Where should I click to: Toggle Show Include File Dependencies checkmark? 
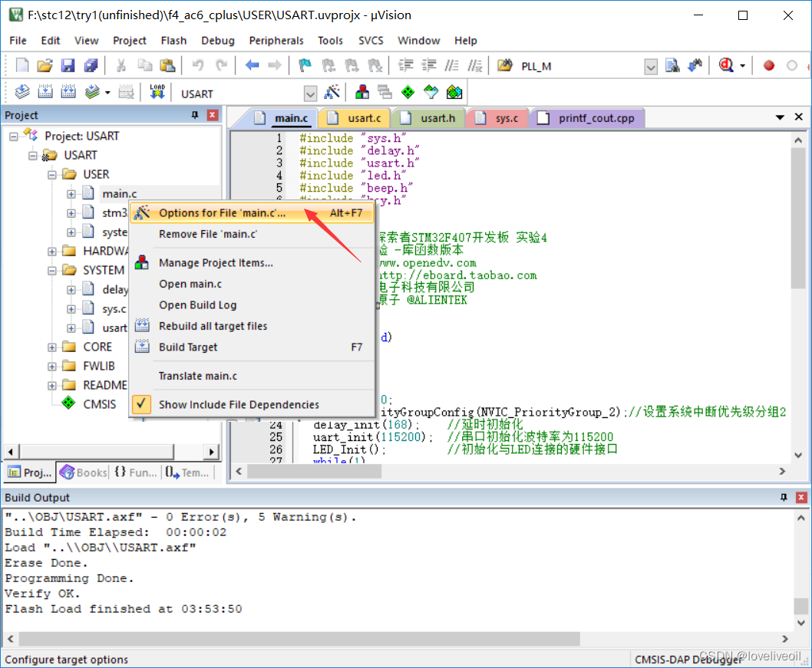click(141, 404)
